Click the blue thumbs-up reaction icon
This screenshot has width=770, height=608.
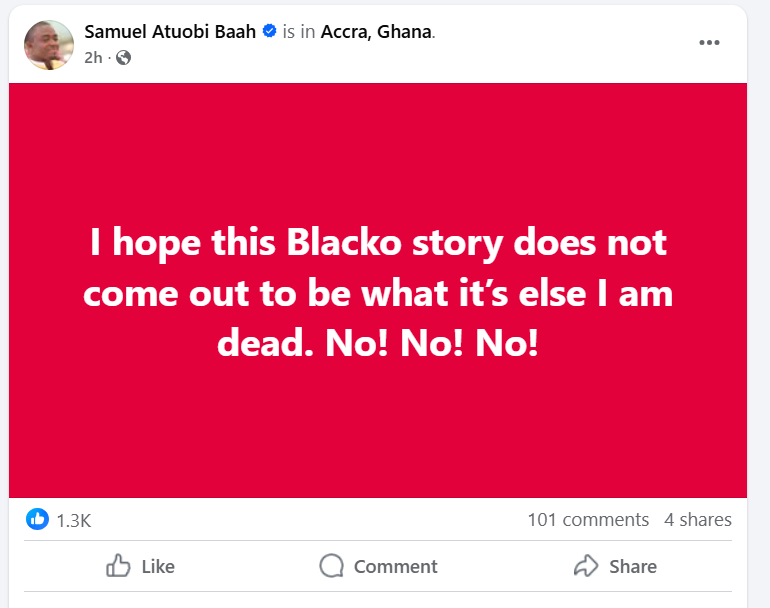tap(38, 519)
